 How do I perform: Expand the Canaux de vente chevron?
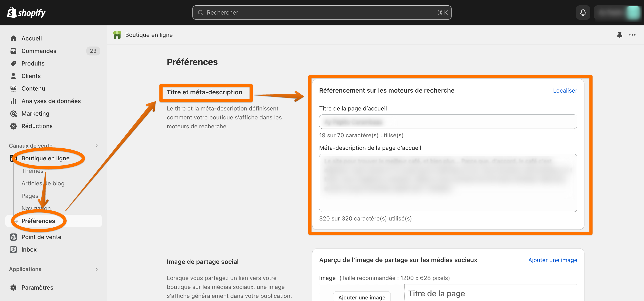pos(97,146)
